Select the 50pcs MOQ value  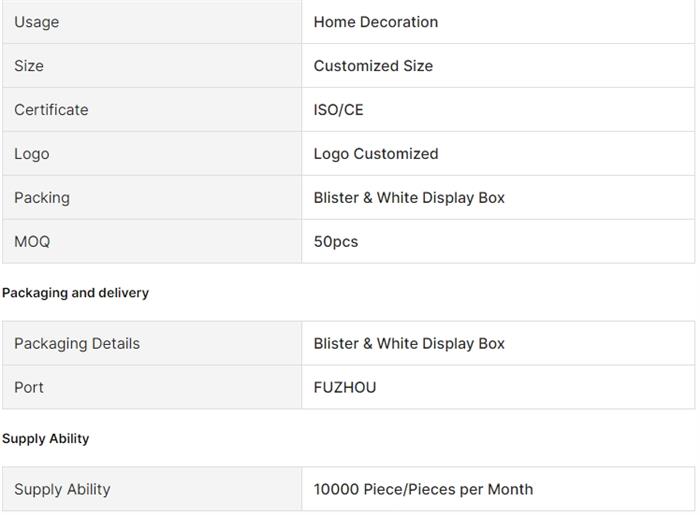335,242
